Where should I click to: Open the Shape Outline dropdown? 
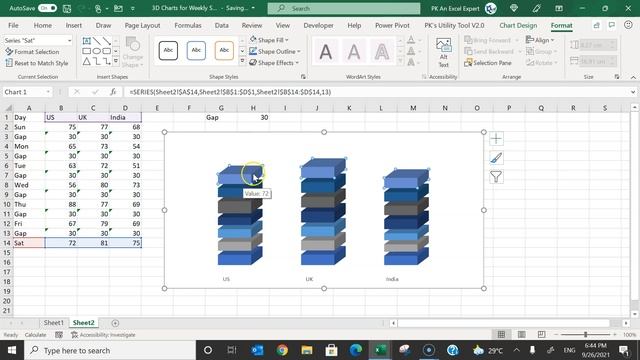[x=275, y=51]
